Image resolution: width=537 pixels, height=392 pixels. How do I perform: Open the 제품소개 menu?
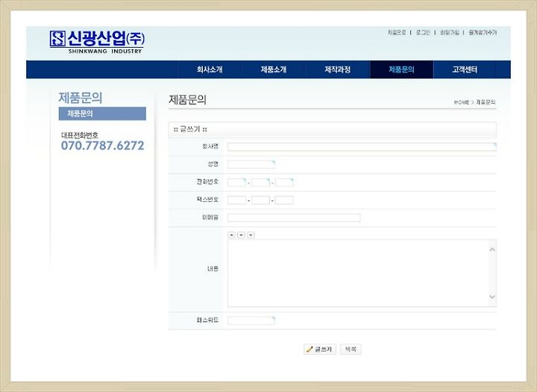tap(273, 69)
